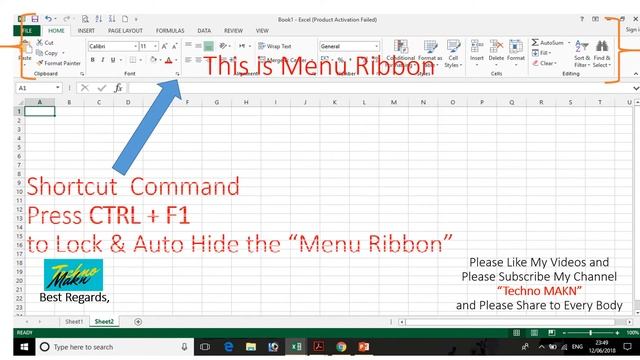Switch to Page Break Preview in status bar
The image size is (640, 360).
coord(551,333)
